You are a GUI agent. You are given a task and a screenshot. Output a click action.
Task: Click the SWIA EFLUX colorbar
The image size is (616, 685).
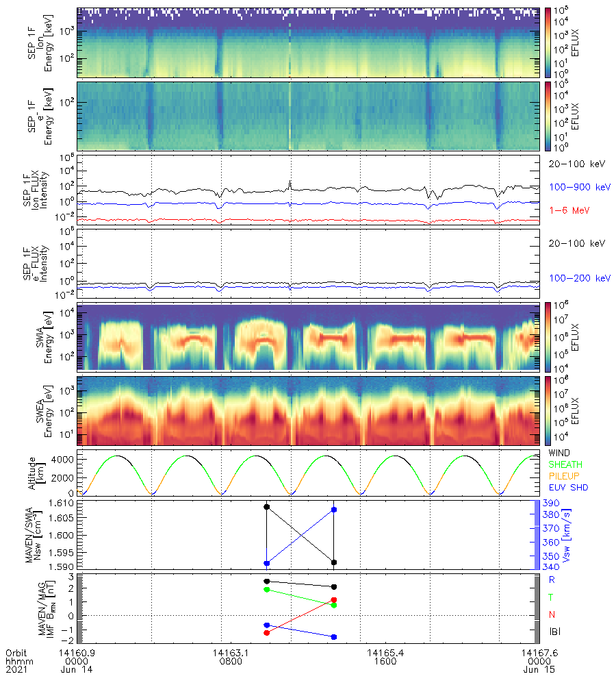[548, 336]
